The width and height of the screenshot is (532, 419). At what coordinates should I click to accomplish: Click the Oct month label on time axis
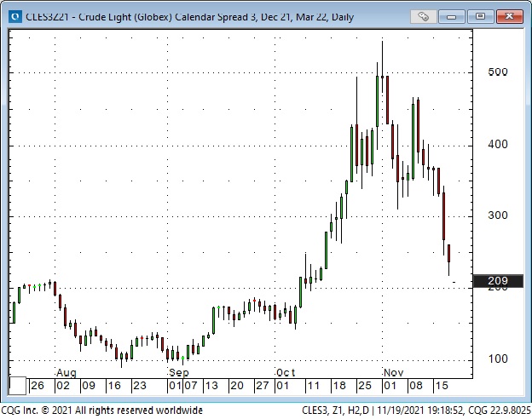(x=286, y=372)
